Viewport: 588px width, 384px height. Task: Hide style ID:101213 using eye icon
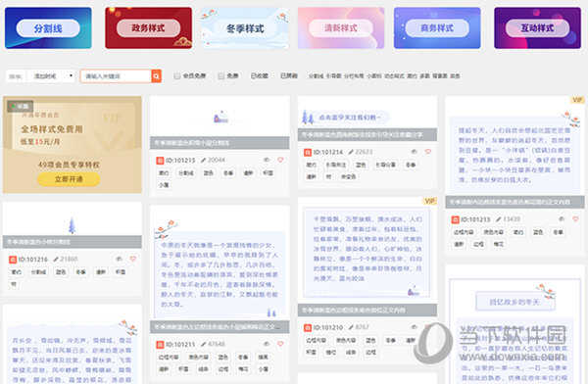[x=562, y=219]
